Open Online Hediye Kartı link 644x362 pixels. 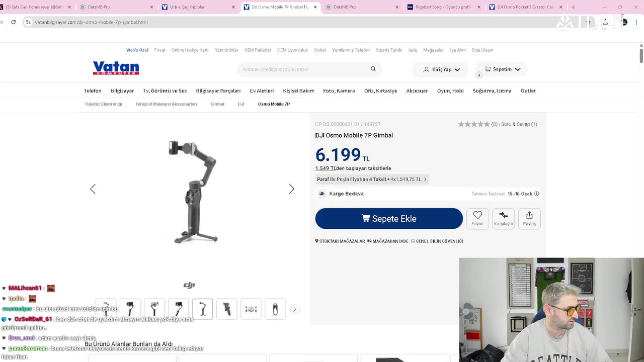point(190,50)
